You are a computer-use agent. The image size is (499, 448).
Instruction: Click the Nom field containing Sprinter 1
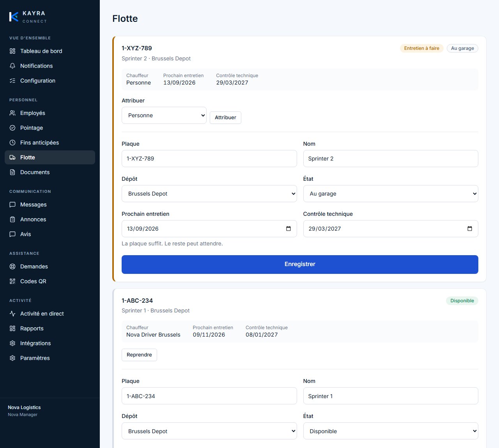(x=391, y=396)
